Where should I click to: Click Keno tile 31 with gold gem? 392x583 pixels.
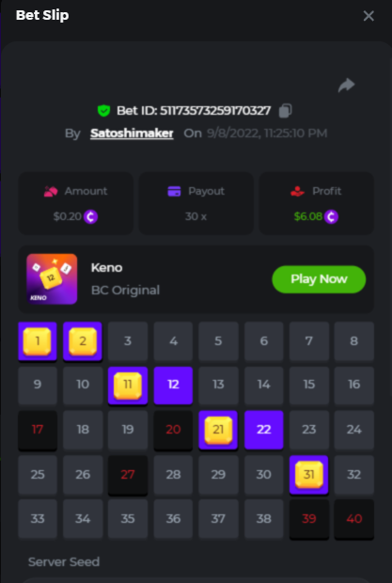click(x=308, y=475)
